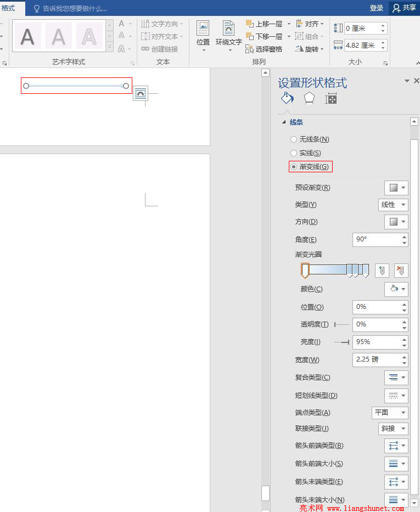The image size is (420, 512).
Task: Open the Selection Pane (选择窗格)
Action: pos(264,49)
